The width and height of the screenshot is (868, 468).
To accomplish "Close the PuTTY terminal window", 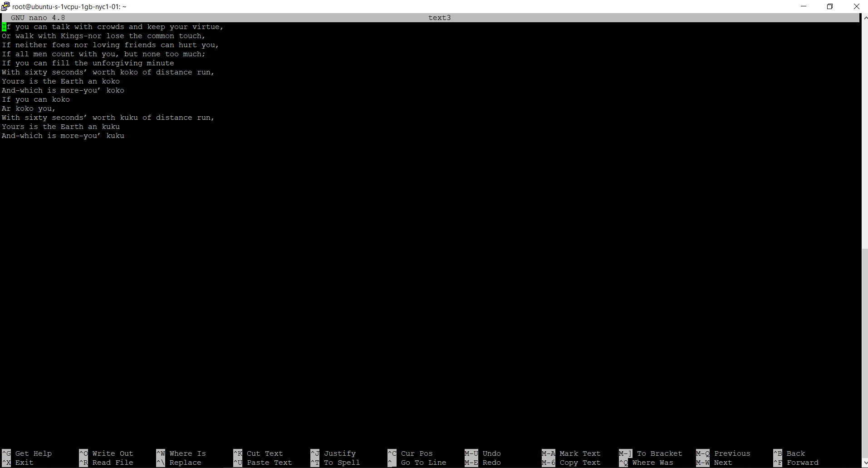I will coord(856,6).
